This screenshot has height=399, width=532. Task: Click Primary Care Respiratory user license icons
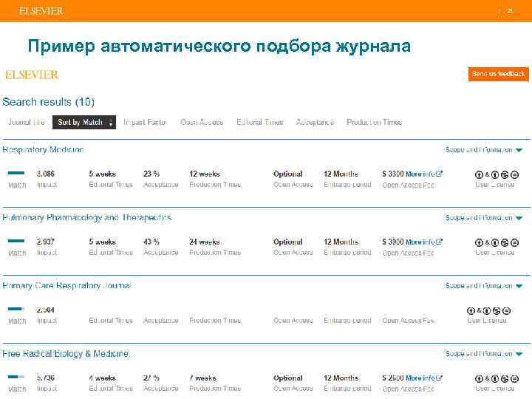pos(488,311)
